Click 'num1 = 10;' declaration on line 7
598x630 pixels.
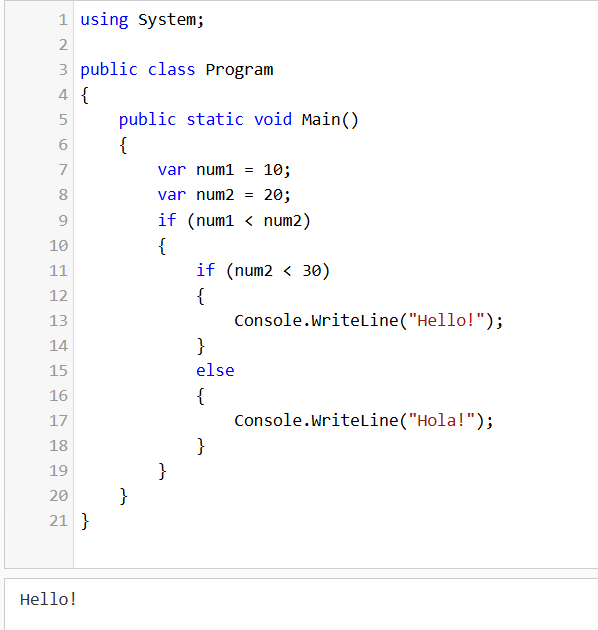(x=243, y=170)
